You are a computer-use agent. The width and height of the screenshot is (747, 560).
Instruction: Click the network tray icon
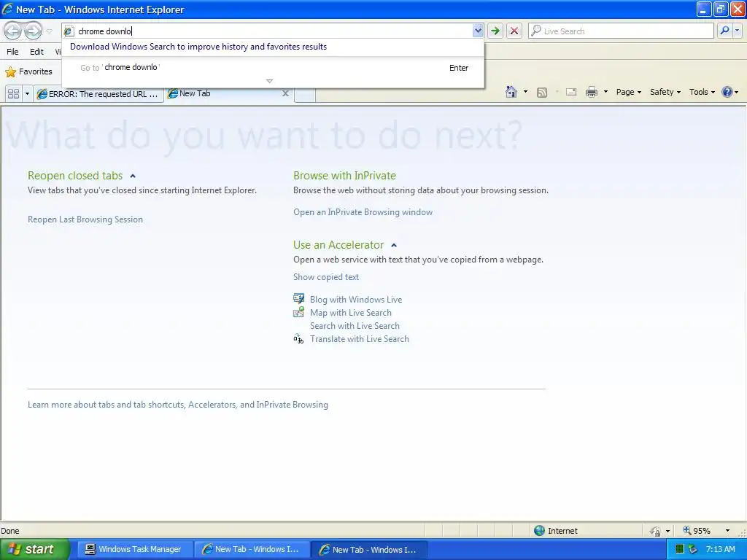692,549
